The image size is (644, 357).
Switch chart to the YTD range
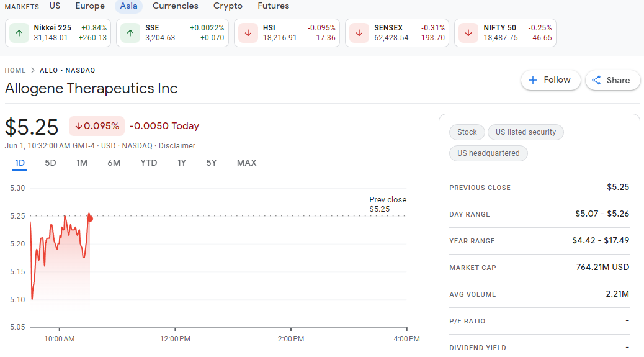[x=149, y=163]
